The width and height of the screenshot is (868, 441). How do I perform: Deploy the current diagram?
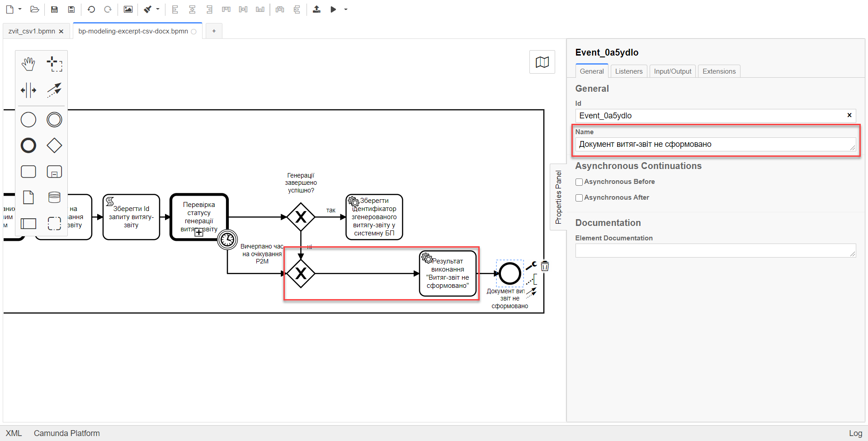pos(316,9)
